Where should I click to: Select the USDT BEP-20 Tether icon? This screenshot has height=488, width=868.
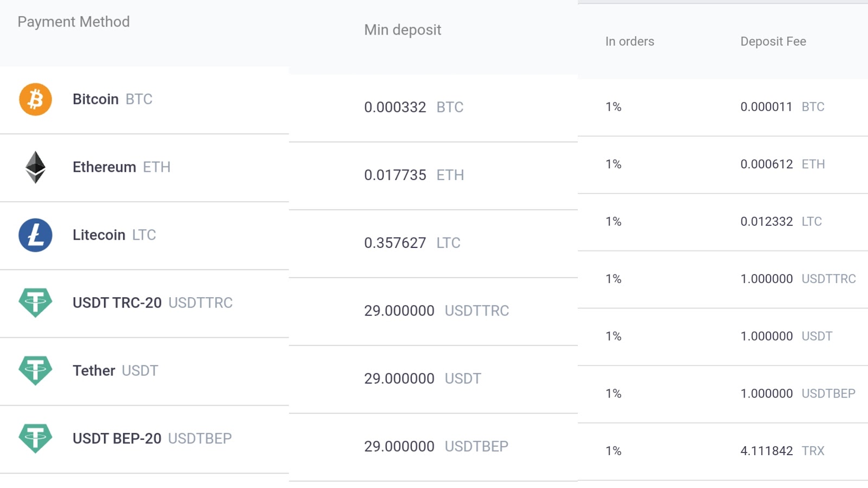click(35, 438)
